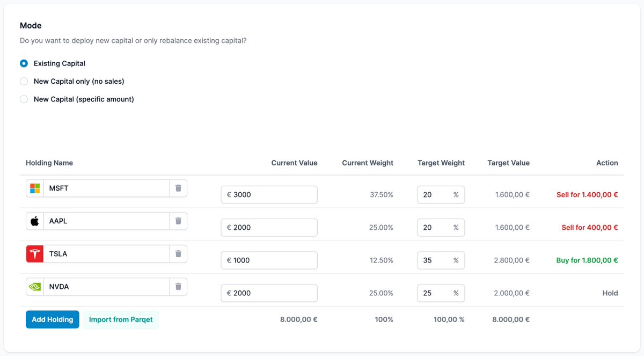Click the 37.50% current weight value
This screenshot has height=356, width=644.
382,195
